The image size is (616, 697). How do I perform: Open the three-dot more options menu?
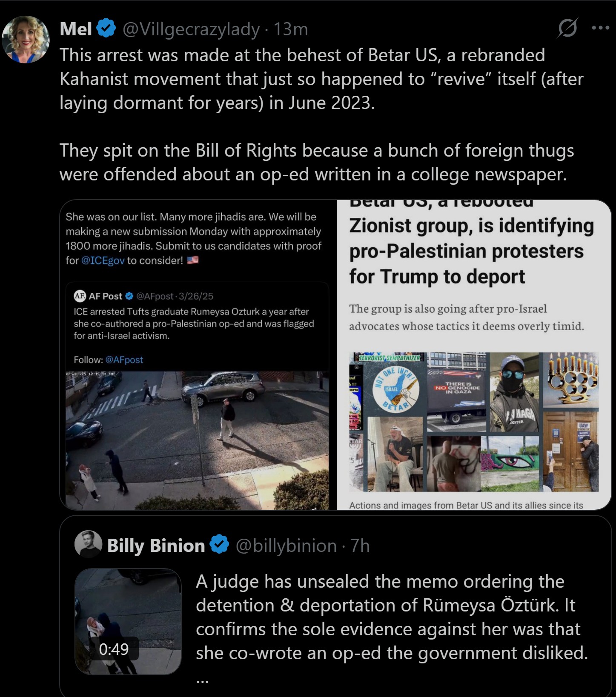600,28
